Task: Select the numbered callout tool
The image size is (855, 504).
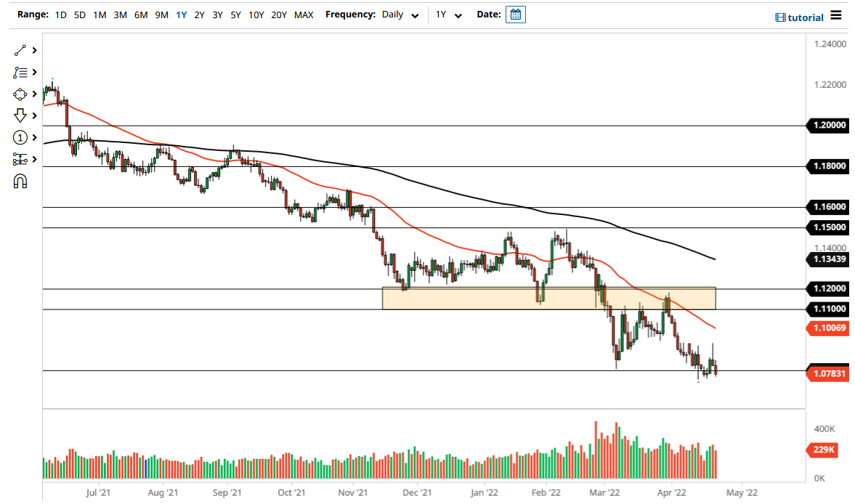Action: coord(20,137)
